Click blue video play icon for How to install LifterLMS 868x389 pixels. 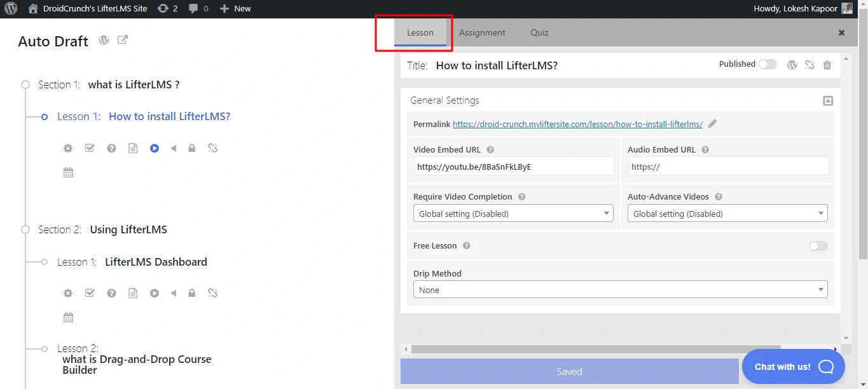point(155,148)
